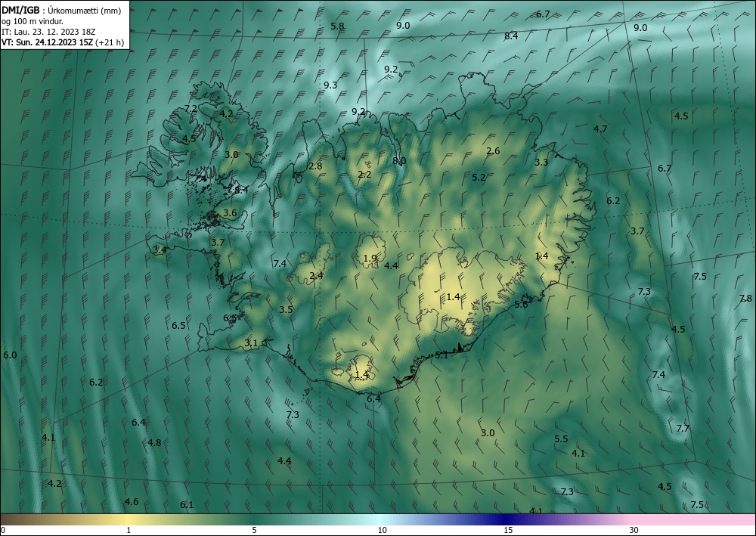Screen dimensions: 756x536
Task: Click the 2.2 value label
Action: pos(364,175)
